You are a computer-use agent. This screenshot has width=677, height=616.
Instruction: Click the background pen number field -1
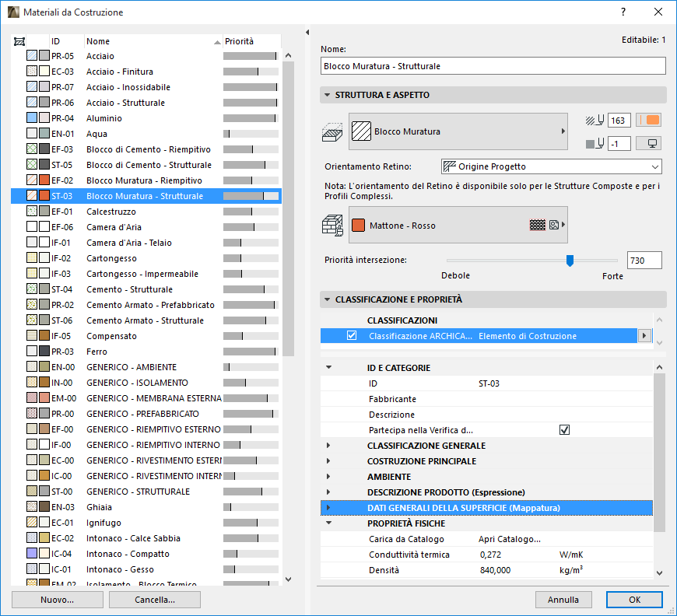(619, 144)
